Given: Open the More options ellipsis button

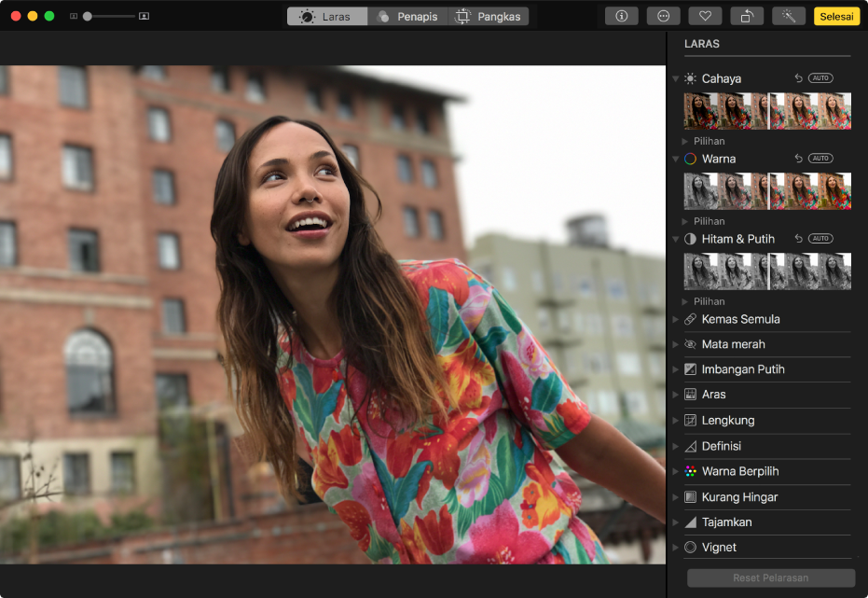Looking at the screenshot, I should (x=663, y=16).
